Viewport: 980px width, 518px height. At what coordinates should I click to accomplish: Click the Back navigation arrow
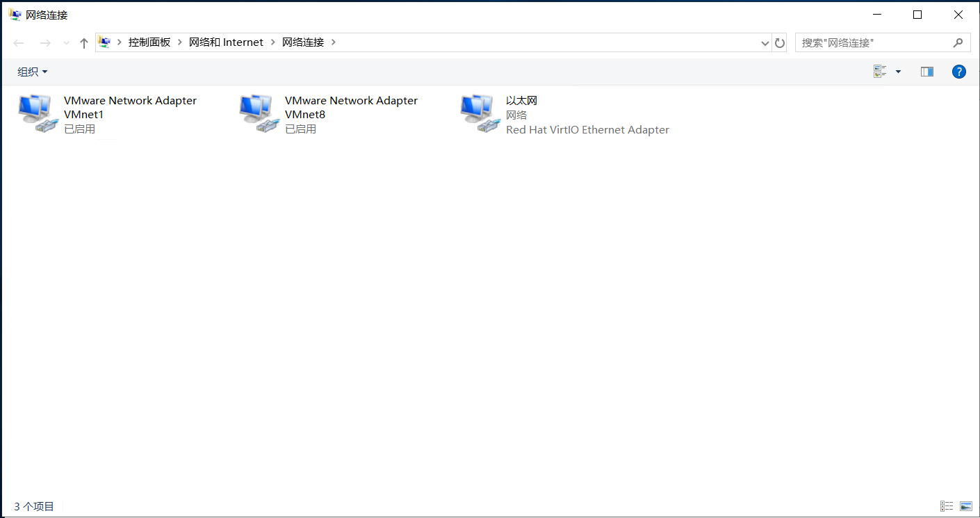pyautogui.click(x=19, y=43)
